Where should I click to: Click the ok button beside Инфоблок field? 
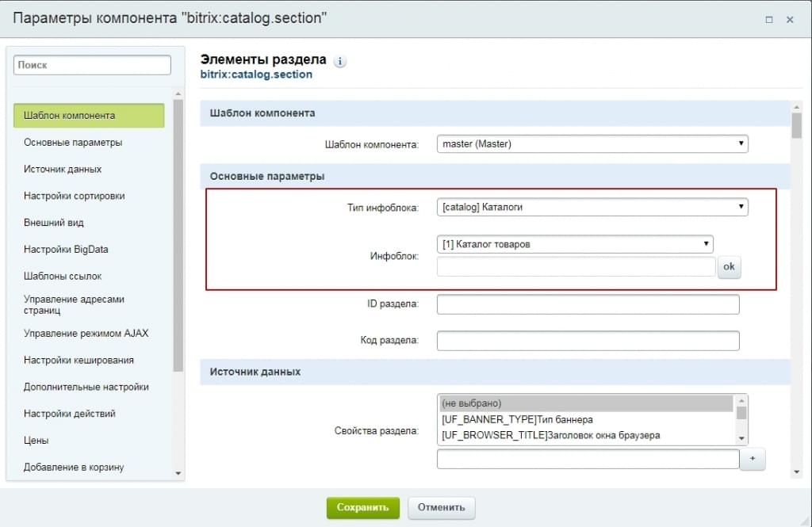[729, 267]
